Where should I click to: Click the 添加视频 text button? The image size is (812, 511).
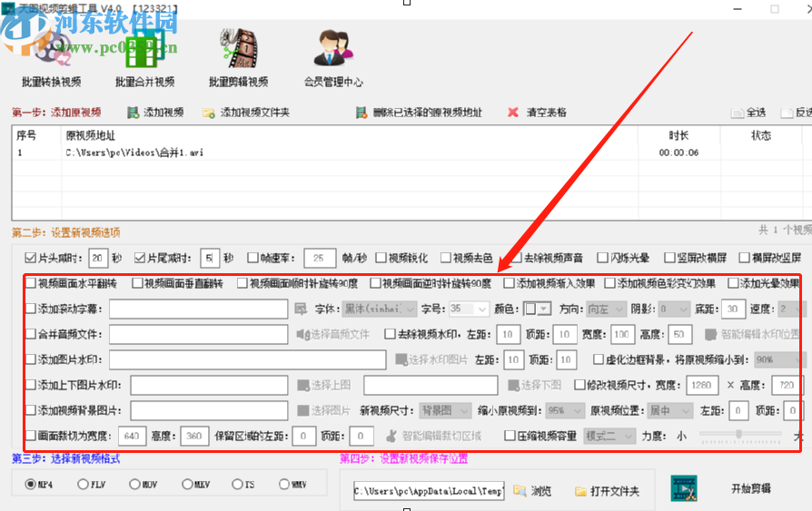[163, 113]
